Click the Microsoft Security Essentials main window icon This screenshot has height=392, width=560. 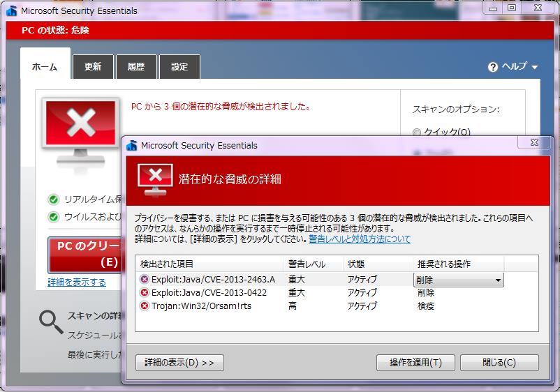pos(12,10)
